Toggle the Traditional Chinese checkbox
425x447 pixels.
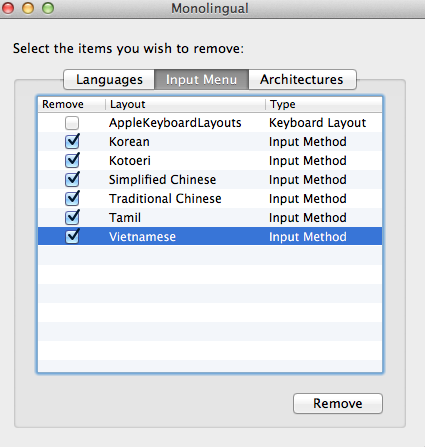coord(72,199)
